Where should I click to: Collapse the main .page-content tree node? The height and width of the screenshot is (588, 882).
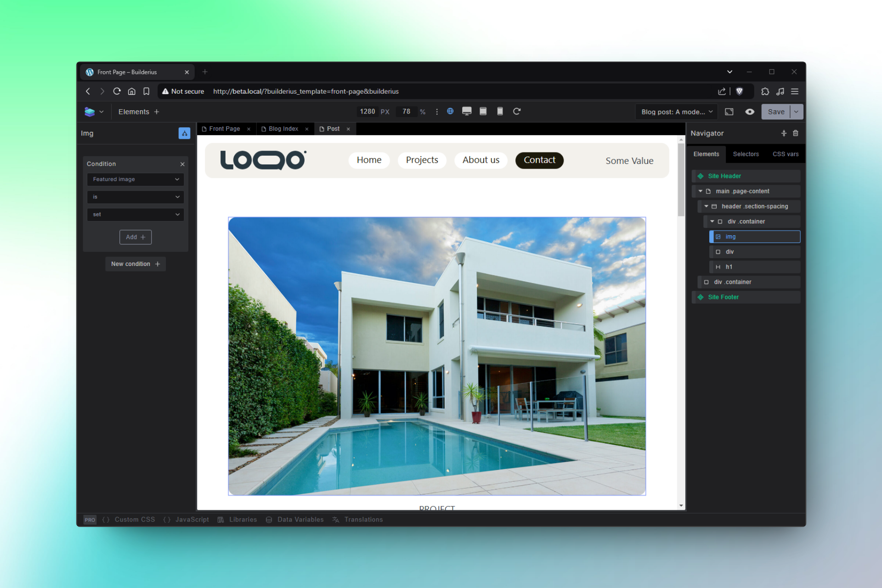click(700, 191)
